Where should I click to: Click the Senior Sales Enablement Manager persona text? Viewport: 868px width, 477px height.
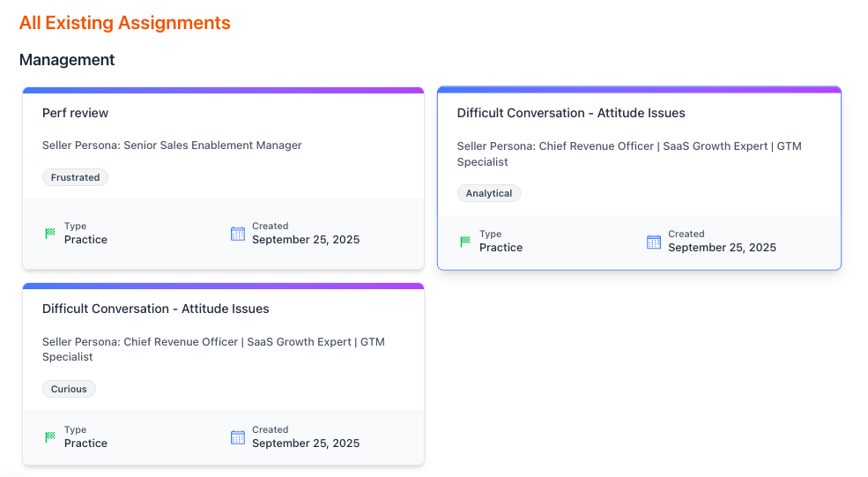point(212,145)
